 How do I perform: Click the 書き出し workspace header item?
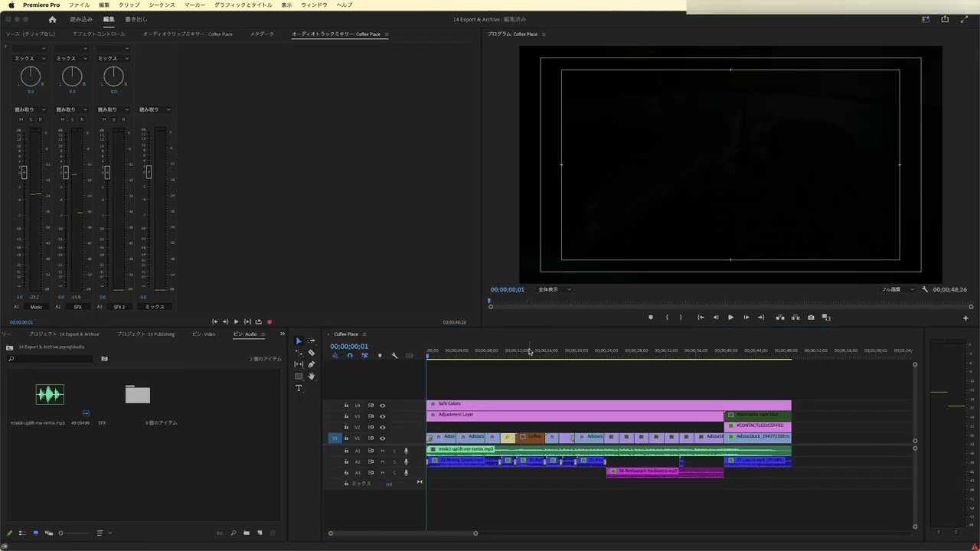click(x=136, y=19)
